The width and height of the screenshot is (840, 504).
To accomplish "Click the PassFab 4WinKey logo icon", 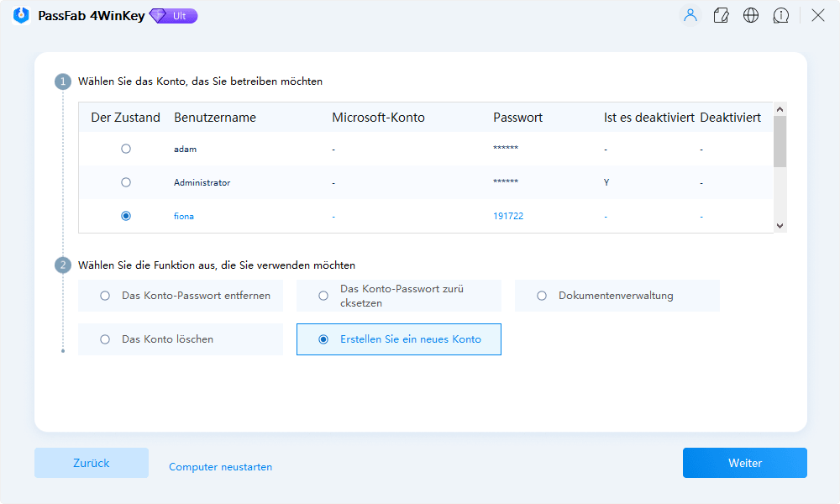I will coord(20,15).
